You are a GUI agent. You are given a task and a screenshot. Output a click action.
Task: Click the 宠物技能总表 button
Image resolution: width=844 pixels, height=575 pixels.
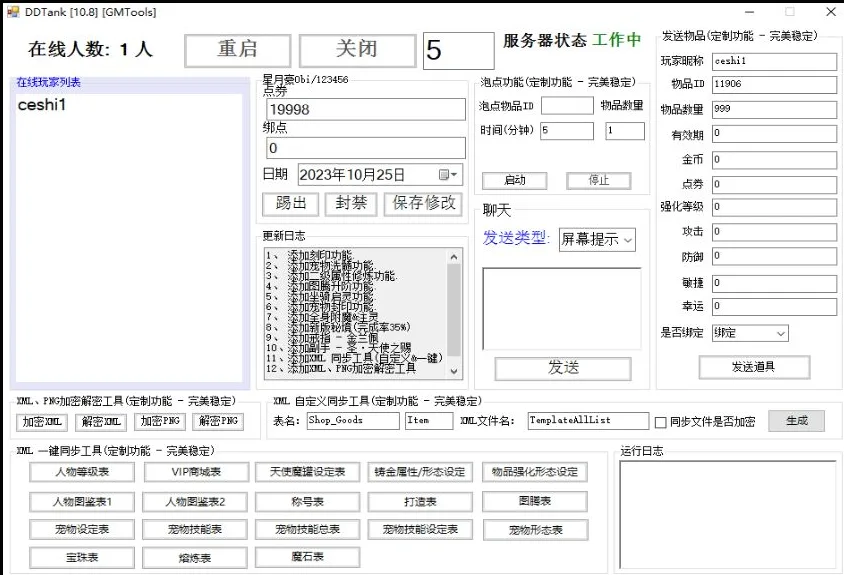(307, 530)
